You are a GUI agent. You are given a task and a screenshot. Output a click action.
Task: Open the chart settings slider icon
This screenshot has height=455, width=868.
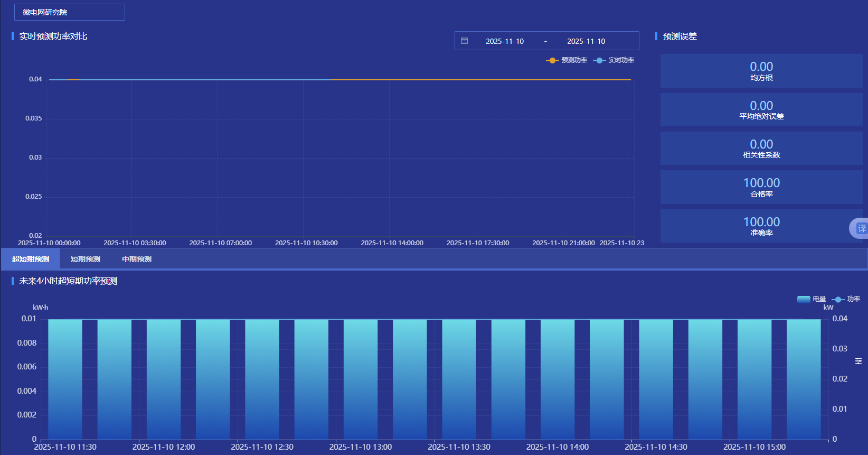(x=858, y=361)
